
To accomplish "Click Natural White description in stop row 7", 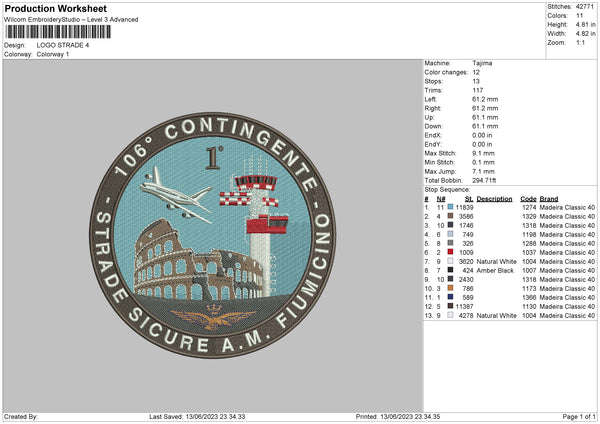I will [496, 262].
